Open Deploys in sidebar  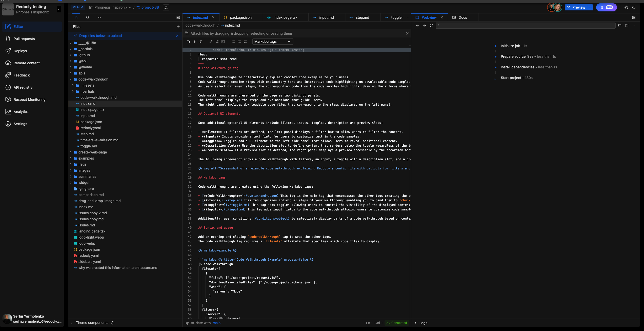click(32, 51)
